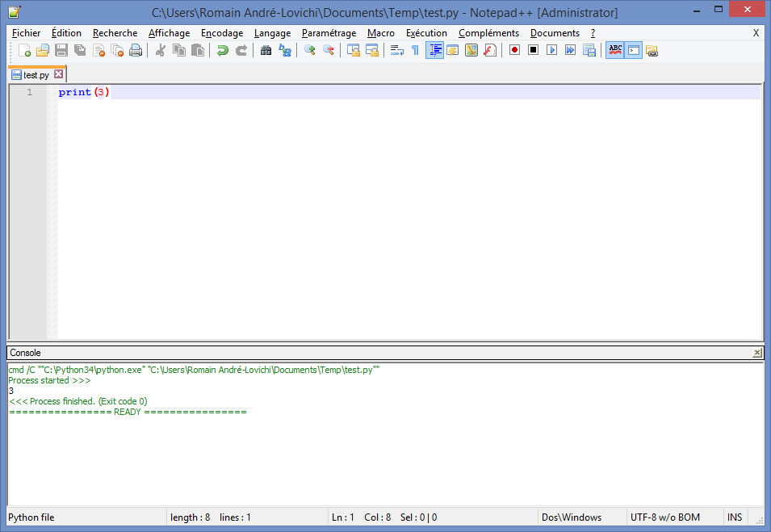Show all characters with pilcrow icon

[415, 50]
